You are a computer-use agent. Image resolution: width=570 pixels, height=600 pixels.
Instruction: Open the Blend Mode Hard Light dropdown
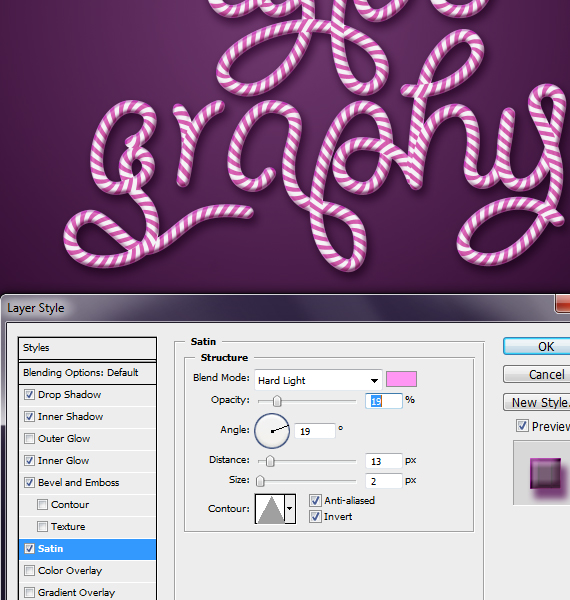point(318,380)
